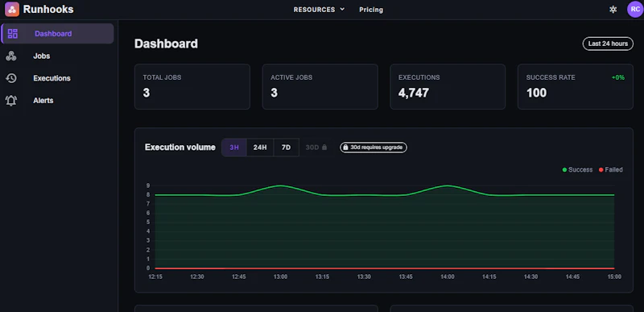Open the Pricing page link
This screenshot has height=312, width=644.
(x=371, y=10)
